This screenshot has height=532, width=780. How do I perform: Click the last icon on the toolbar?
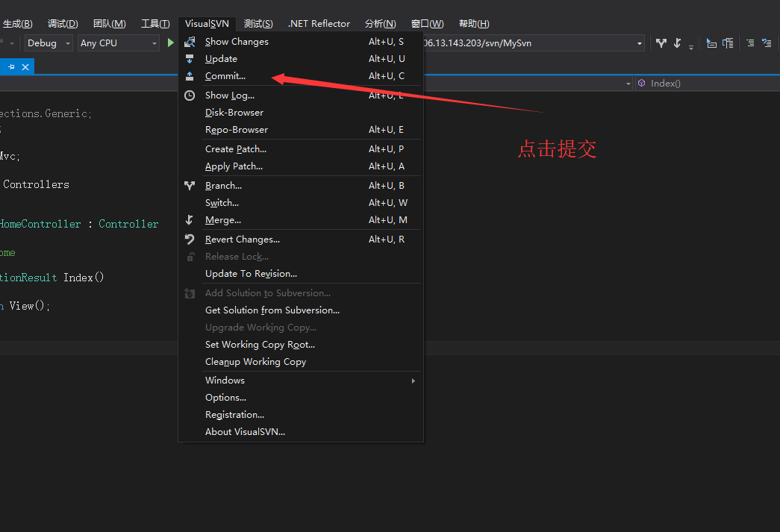[767, 43]
